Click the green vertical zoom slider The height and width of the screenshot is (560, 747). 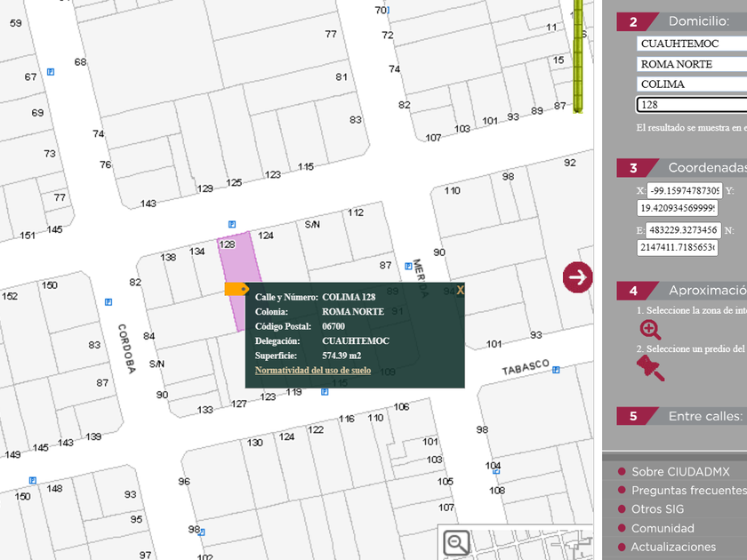tap(578, 53)
